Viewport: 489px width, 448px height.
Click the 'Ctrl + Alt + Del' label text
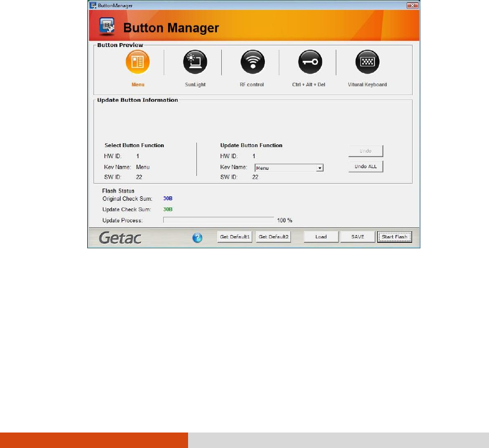click(x=309, y=85)
